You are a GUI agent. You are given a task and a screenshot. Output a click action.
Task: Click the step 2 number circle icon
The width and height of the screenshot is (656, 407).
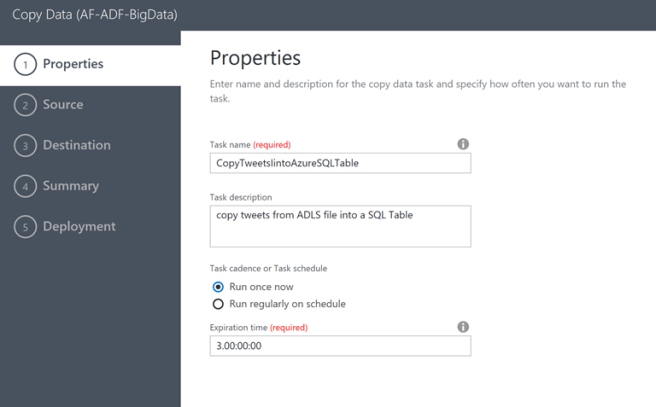point(25,105)
